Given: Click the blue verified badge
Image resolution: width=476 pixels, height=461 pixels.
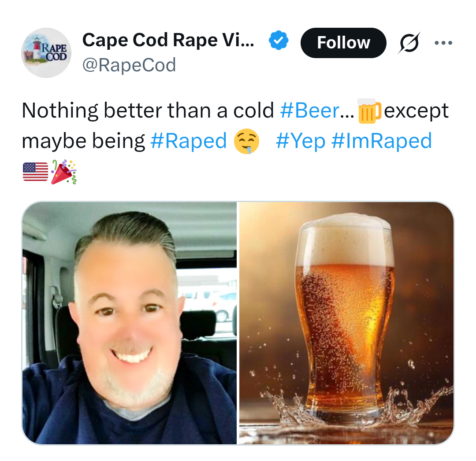Looking at the screenshot, I should (279, 40).
